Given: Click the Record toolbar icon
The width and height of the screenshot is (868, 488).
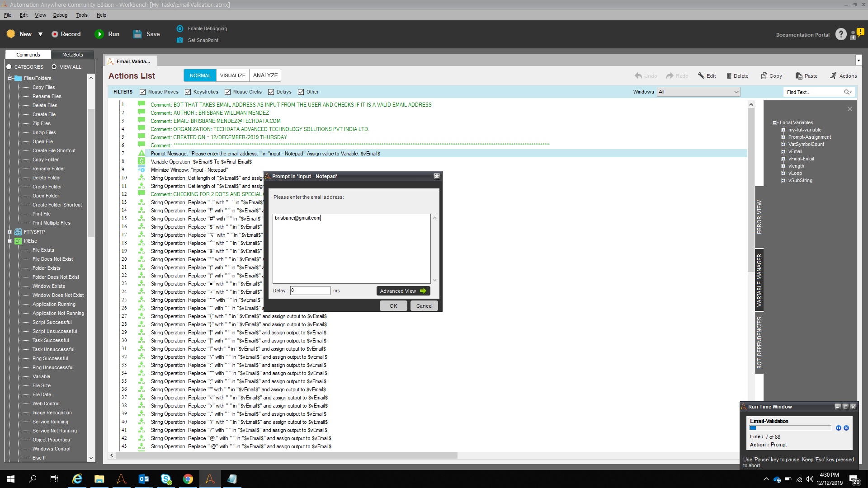Looking at the screenshot, I should (55, 34).
